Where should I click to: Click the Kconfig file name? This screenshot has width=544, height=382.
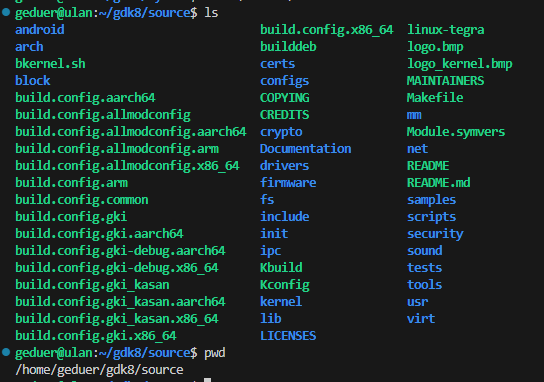point(285,285)
